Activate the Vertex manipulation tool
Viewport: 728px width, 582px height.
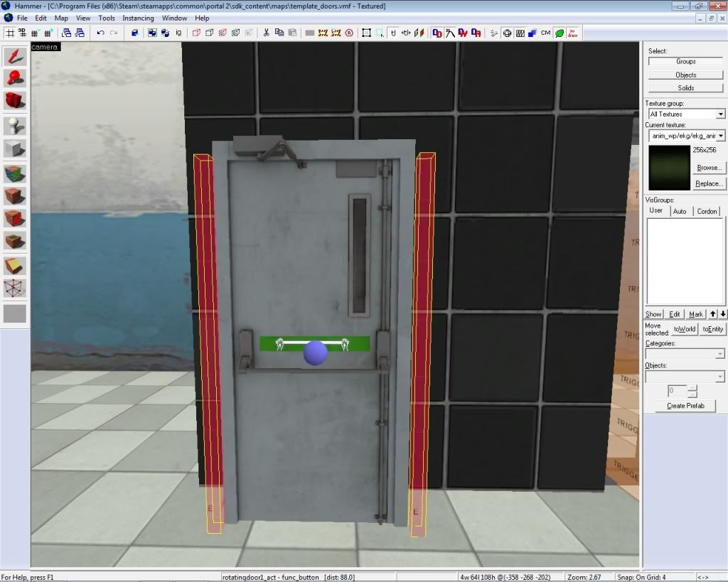tap(15, 288)
